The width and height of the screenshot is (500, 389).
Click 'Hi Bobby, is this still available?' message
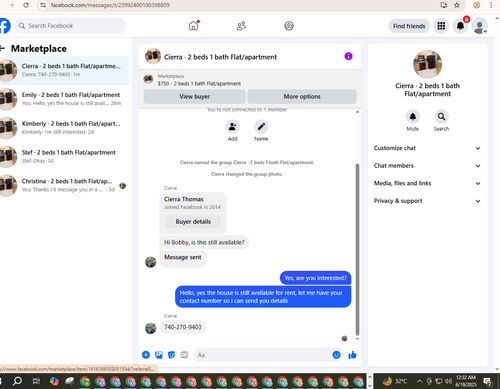204,242
